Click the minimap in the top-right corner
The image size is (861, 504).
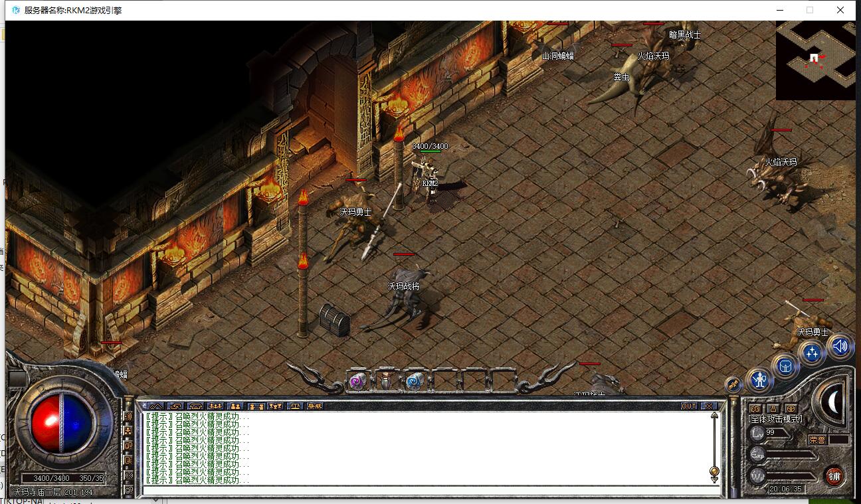[x=815, y=60]
